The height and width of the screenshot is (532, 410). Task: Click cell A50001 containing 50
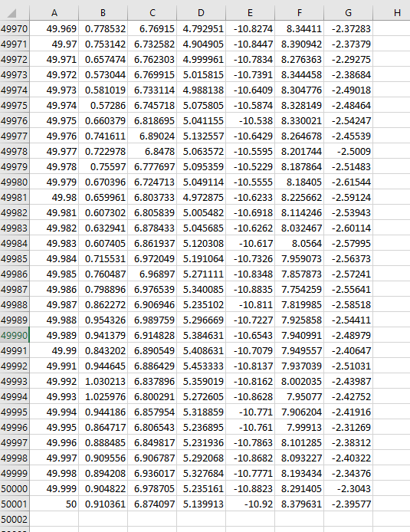[x=54, y=504]
